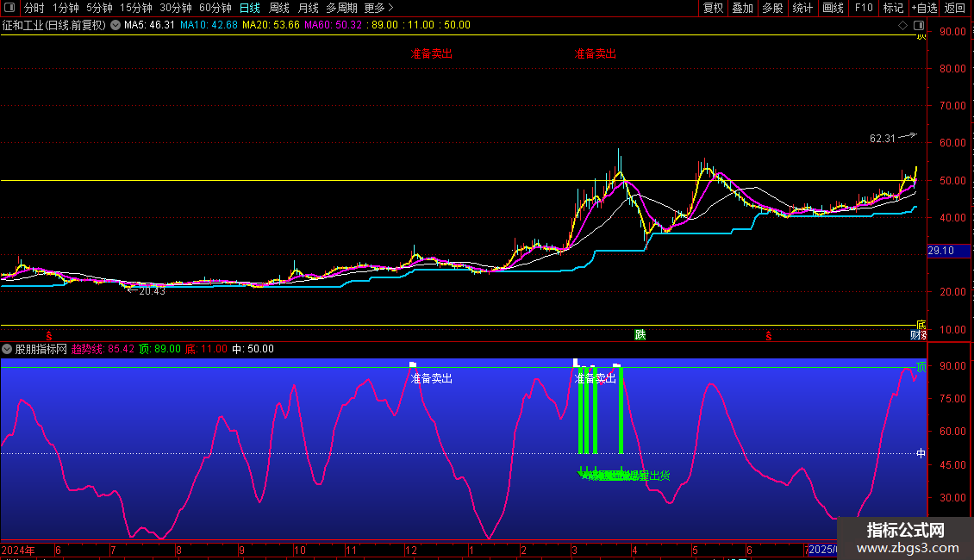Expand the 股朋指标网 indicator dropdown arrow

(8, 349)
